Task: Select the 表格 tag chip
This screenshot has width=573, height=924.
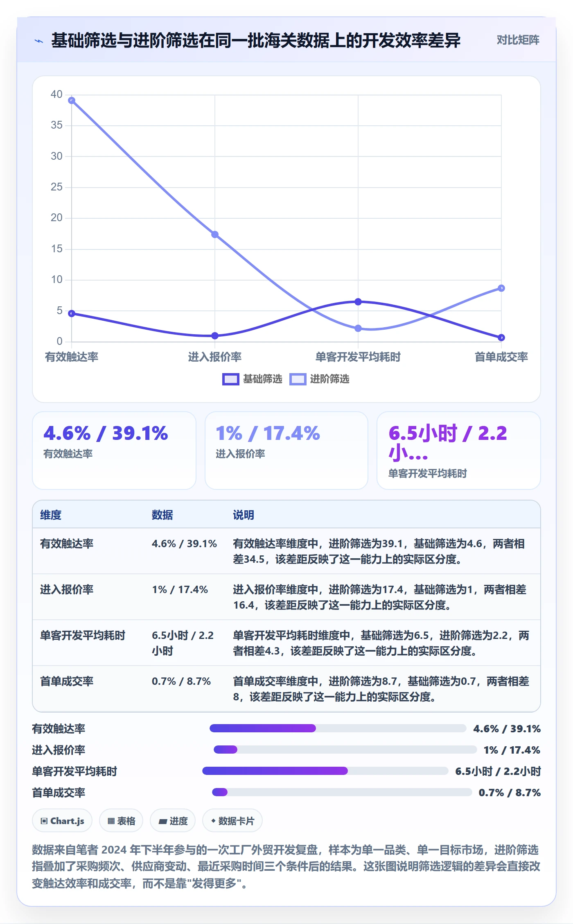Action: (121, 821)
